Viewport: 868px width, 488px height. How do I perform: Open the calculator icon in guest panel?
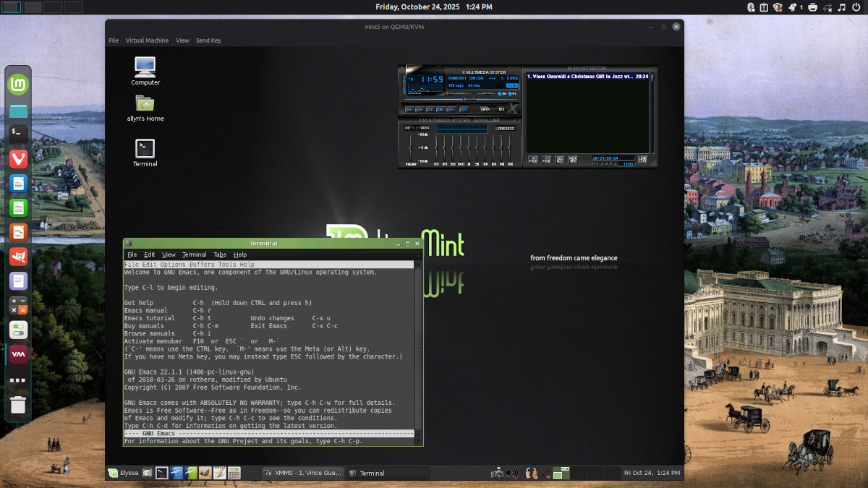pos(234,473)
